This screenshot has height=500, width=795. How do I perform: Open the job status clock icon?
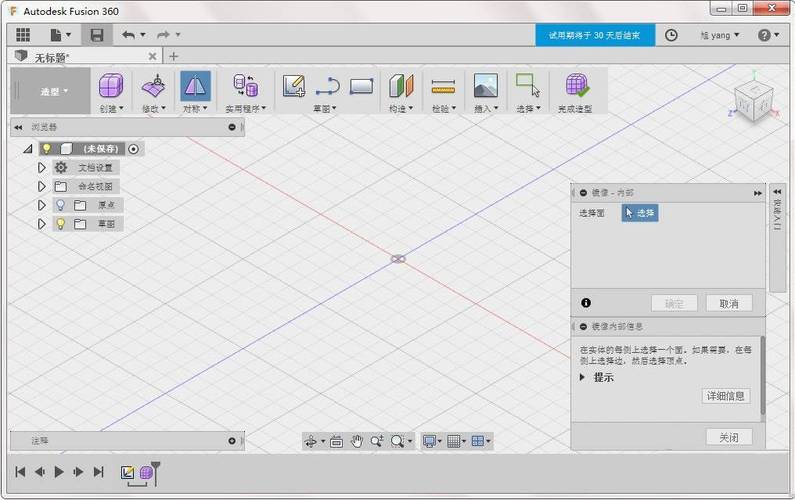671,35
